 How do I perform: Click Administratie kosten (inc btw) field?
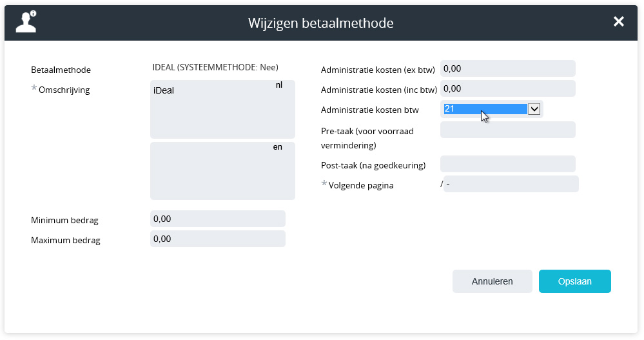[507, 88]
